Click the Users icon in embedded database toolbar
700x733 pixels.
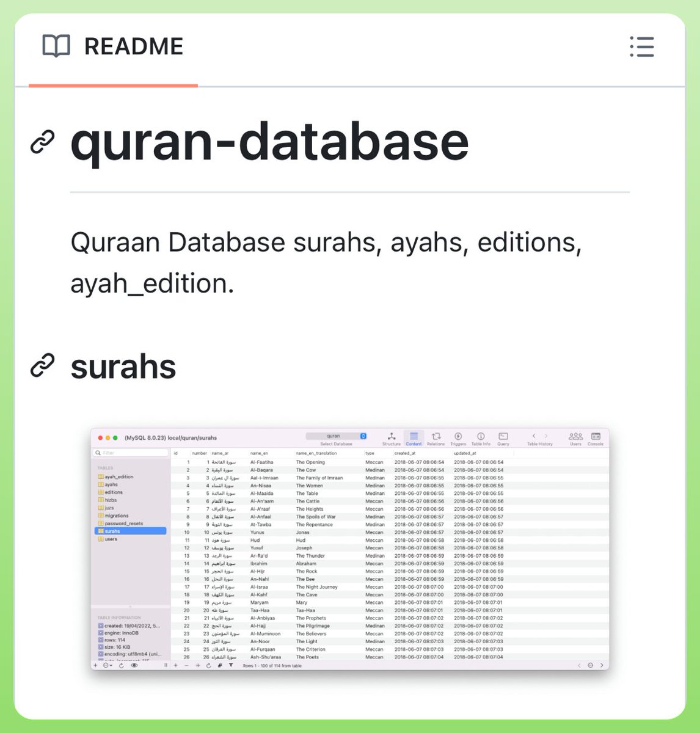pos(575,439)
